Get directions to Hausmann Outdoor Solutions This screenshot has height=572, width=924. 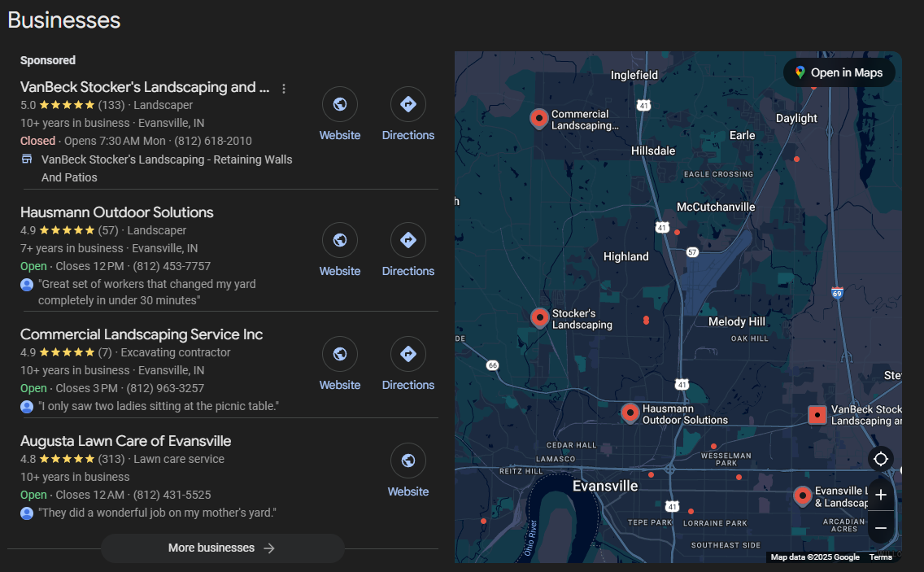[408, 240]
